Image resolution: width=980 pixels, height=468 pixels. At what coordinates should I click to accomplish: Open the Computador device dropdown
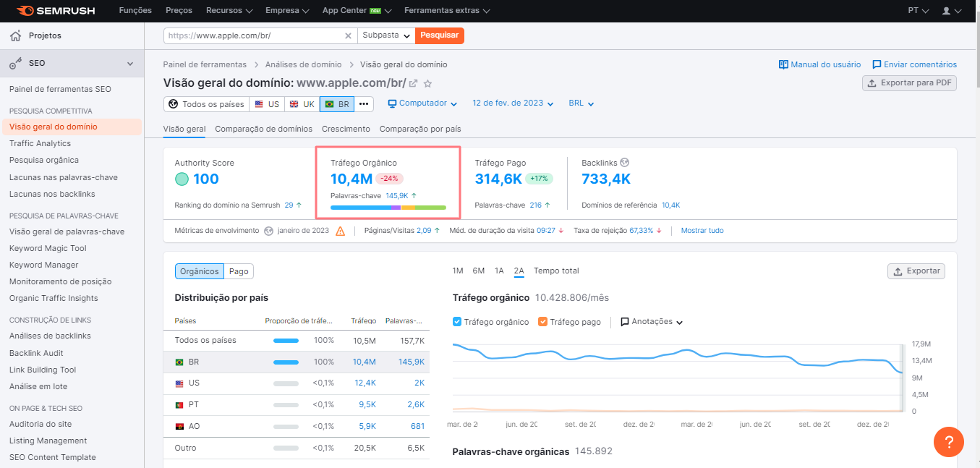(x=423, y=103)
